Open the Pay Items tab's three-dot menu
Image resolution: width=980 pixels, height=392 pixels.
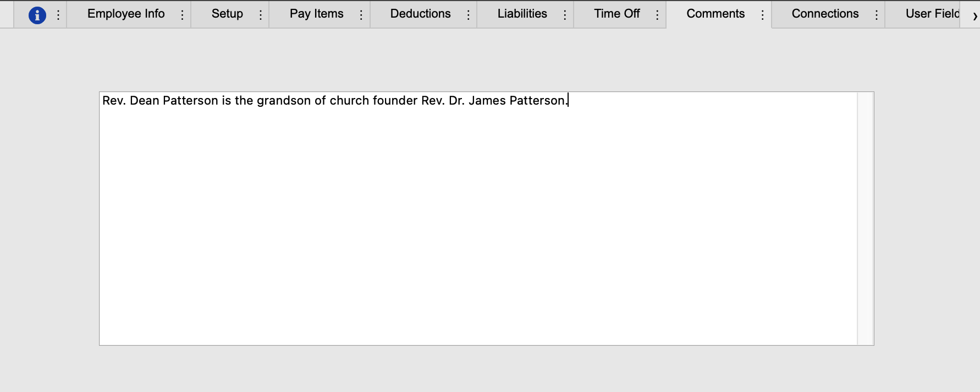(x=361, y=15)
